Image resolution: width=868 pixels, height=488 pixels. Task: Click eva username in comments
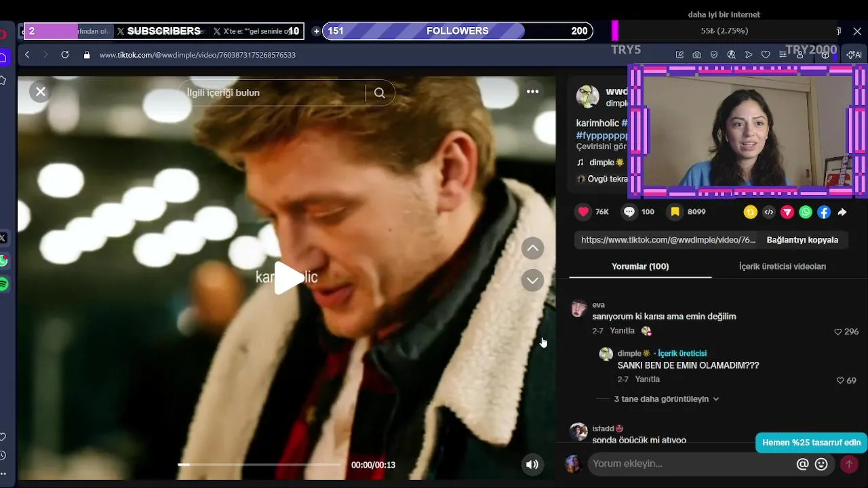(x=598, y=305)
